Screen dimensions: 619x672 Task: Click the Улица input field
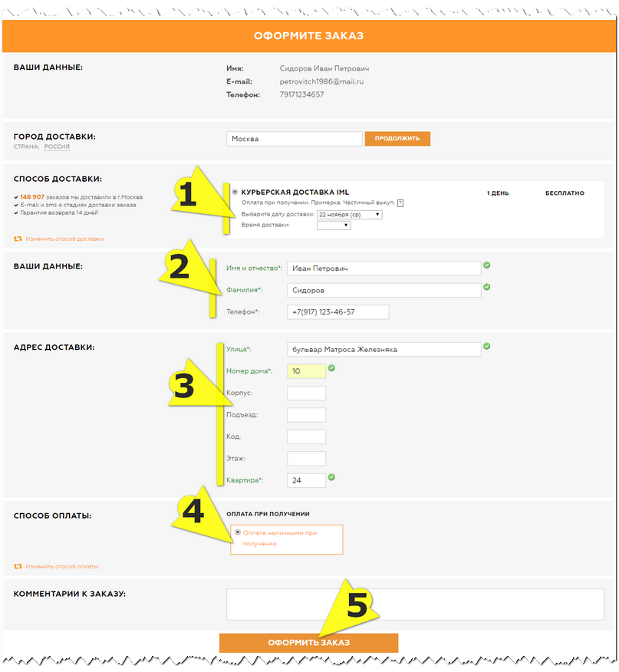coord(384,349)
